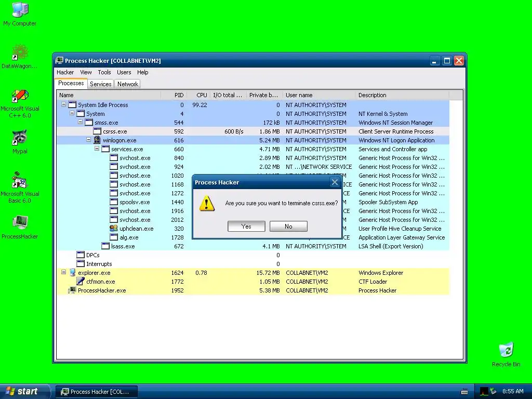The image size is (532, 399).
Task: Collapse the System Idle Process tree node
Action: click(x=63, y=104)
